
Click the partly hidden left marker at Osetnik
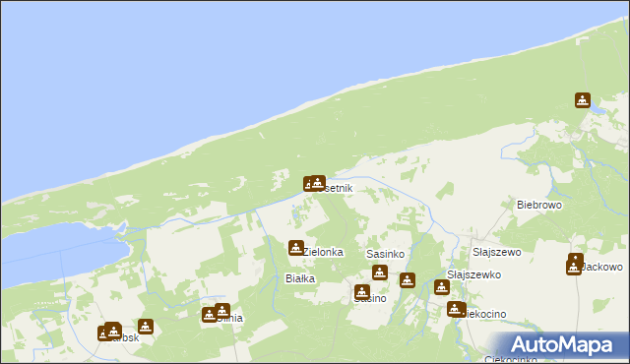[x=307, y=184]
